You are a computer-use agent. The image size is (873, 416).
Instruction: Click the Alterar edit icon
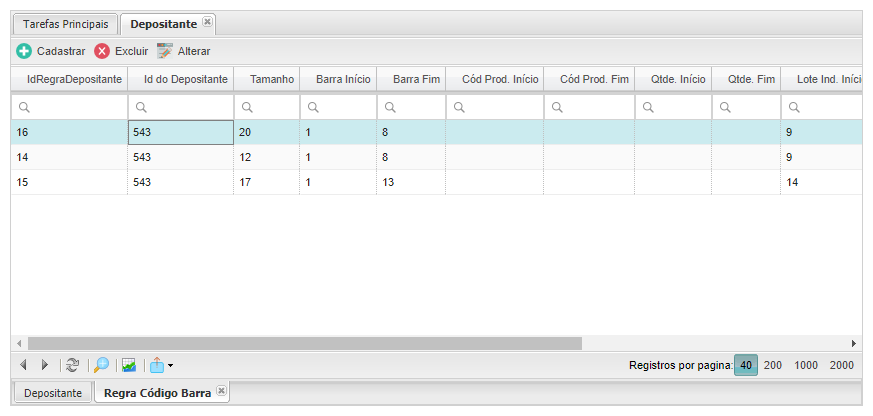(x=165, y=51)
